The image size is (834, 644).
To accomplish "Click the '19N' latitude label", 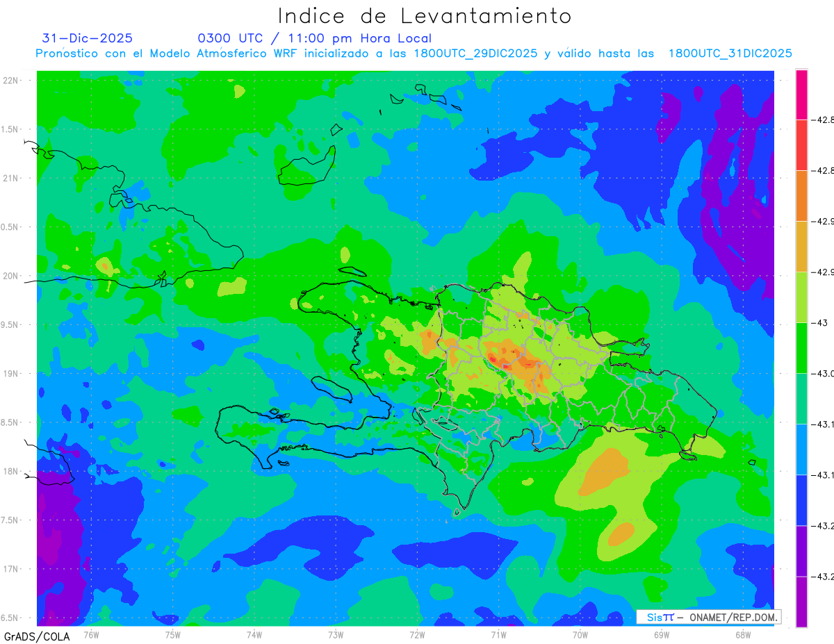I will click(12, 374).
